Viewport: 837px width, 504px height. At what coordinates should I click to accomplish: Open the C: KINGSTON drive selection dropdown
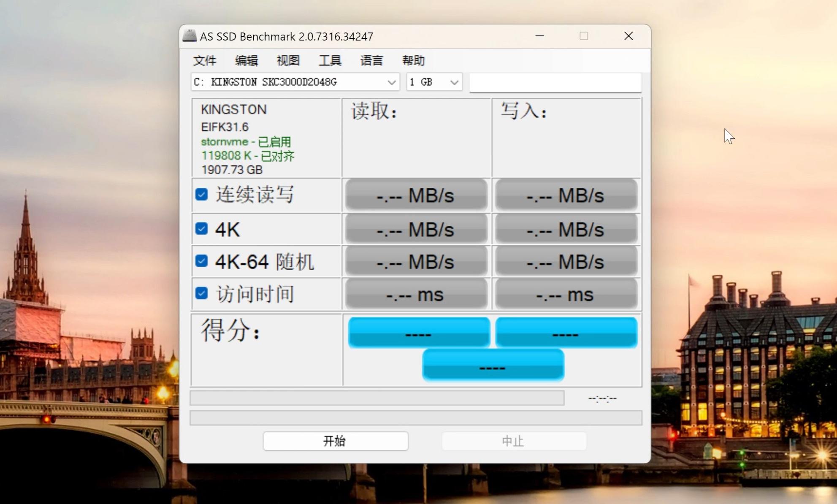pos(295,82)
